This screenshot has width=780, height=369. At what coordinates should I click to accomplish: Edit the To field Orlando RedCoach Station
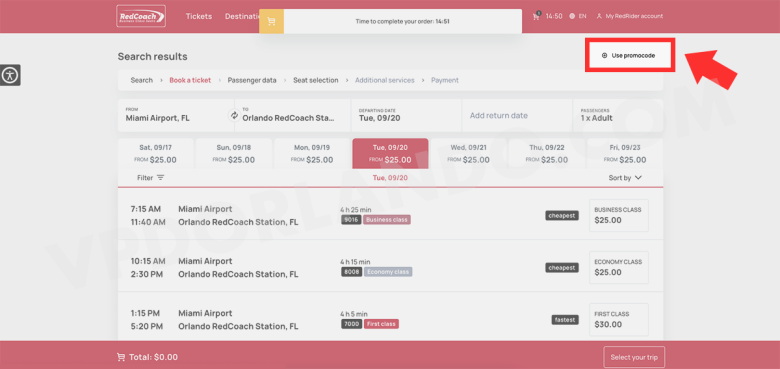(x=292, y=115)
